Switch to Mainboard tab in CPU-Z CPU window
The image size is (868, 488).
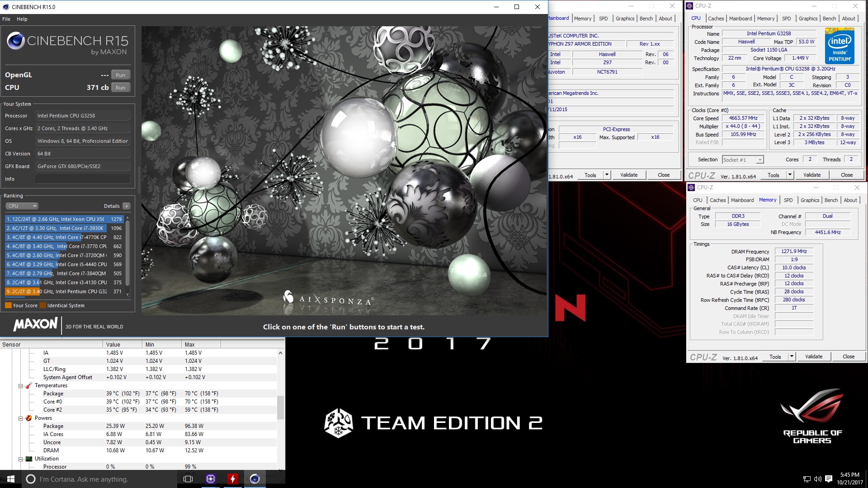pyautogui.click(x=741, y=19)
